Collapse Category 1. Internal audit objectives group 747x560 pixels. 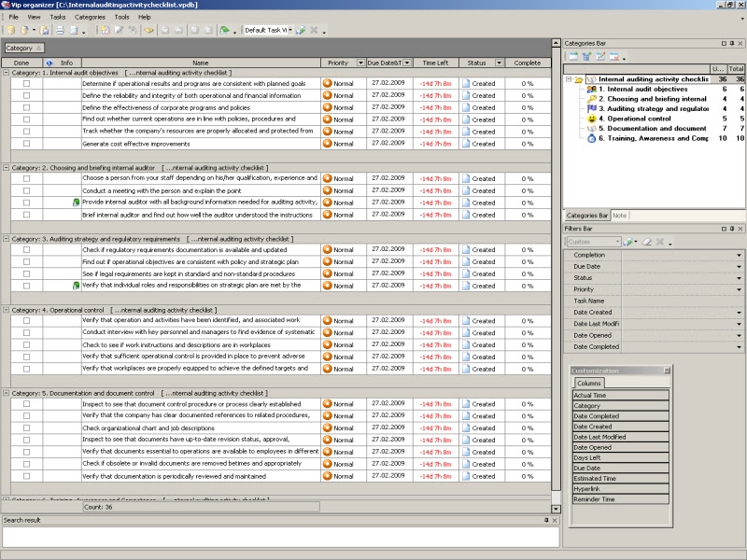7,73
